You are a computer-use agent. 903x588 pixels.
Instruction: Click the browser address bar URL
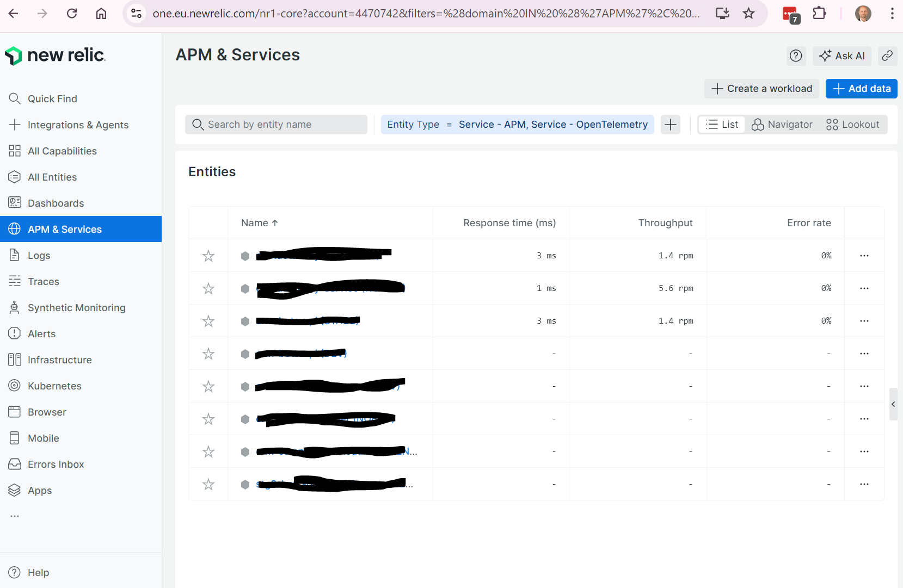[426, 13]
